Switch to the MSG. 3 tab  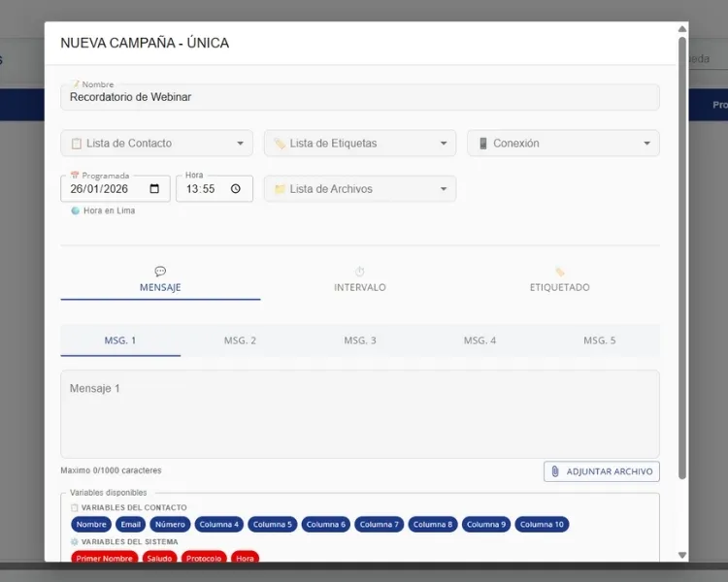tap(360, 340)
